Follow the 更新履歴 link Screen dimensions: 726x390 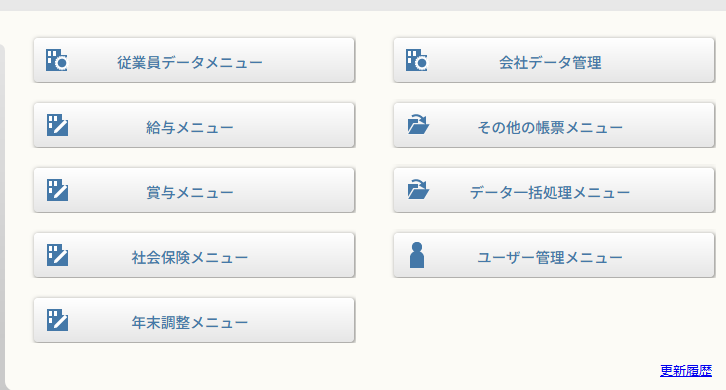(686, 371)
